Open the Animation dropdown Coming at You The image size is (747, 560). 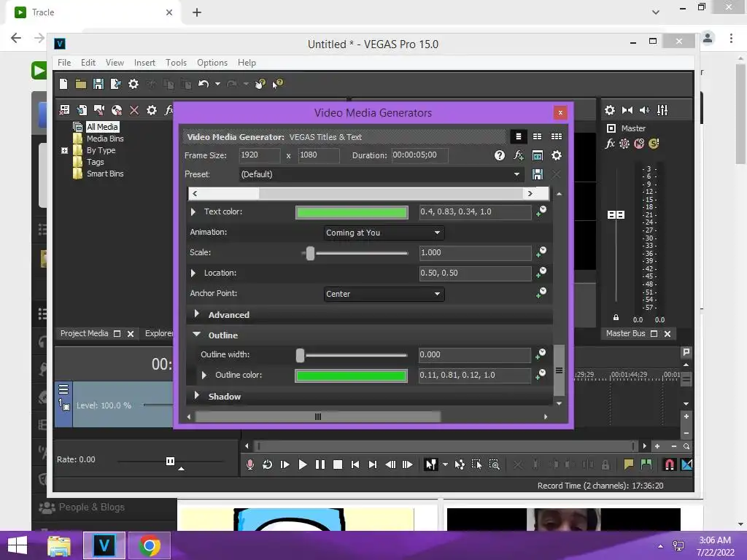pyautogui.click(x=384, y=233)
